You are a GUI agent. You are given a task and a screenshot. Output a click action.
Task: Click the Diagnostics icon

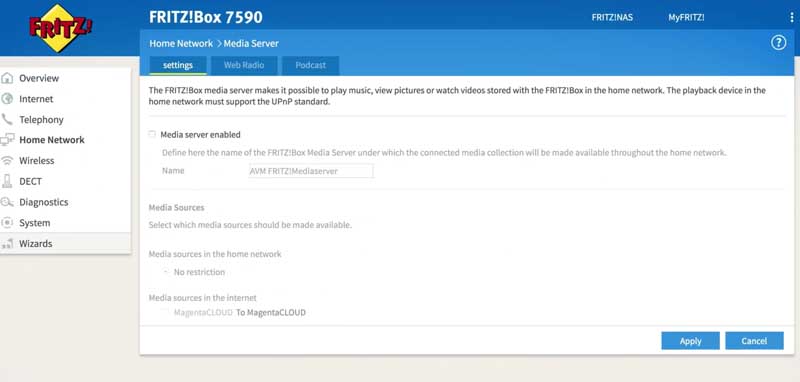7,202
